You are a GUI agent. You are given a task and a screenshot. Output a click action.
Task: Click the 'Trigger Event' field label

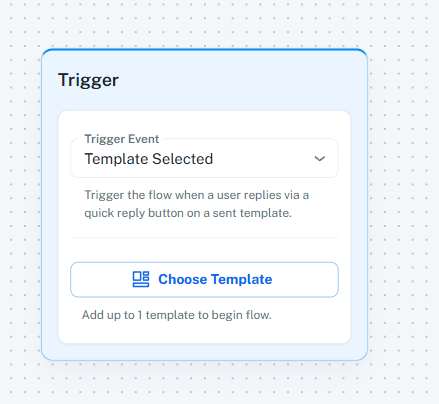click(x=122, y=139)
